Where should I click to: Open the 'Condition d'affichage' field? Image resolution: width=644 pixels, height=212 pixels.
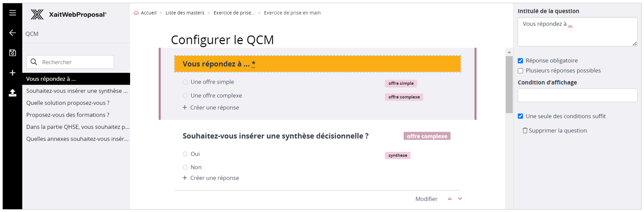[x=577, y=96]
